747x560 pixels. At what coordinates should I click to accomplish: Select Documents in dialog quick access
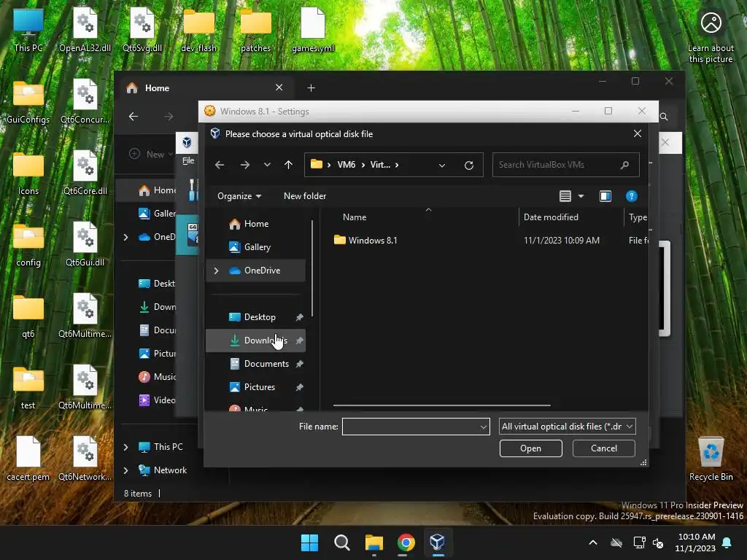point(256,364)
